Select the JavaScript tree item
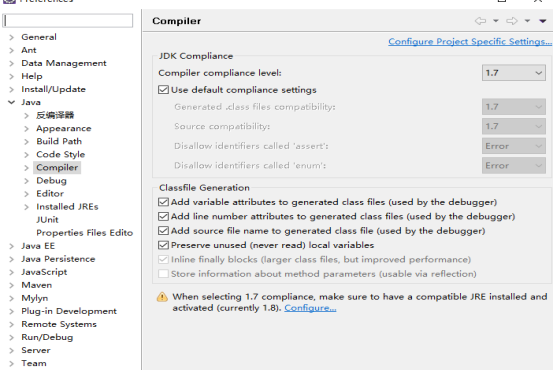Viewport: 554px width, 371px height. 44,272
